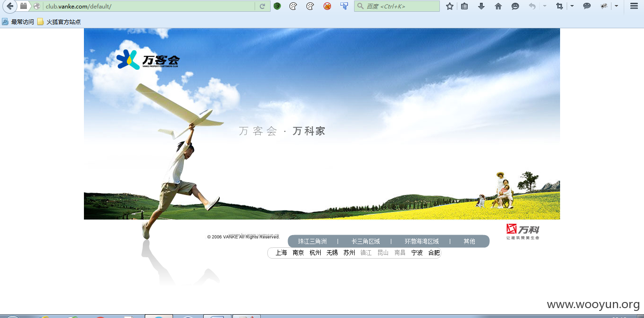Open the Firefox hamburger menu
This screenshot has width=644, height=318.
(x=634, y=6)
